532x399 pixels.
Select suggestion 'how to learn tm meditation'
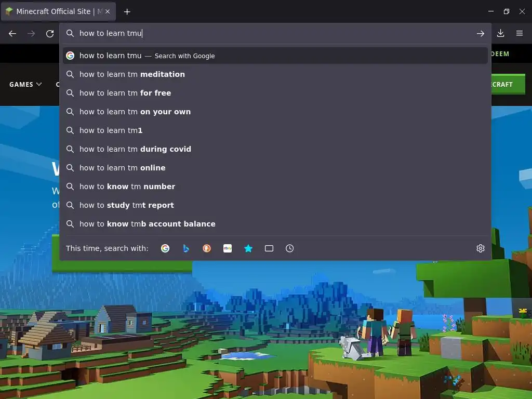(x=275, y=74)
